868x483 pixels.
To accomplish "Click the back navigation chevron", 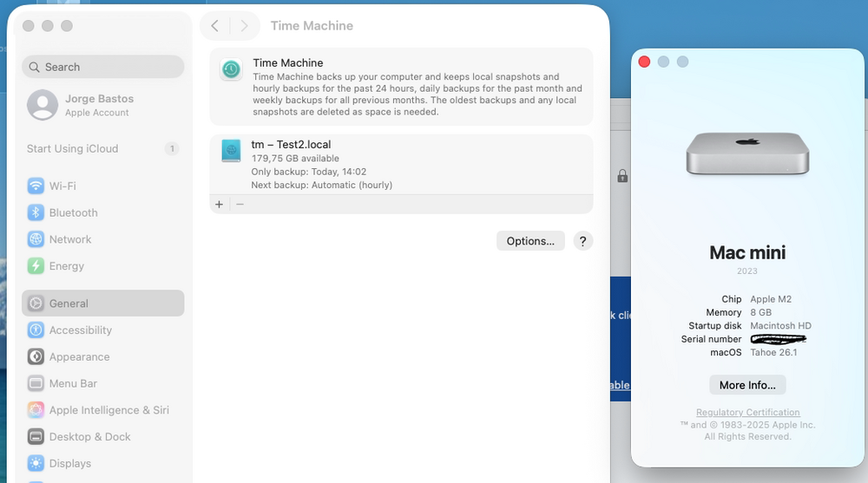I will click(215, 25).
